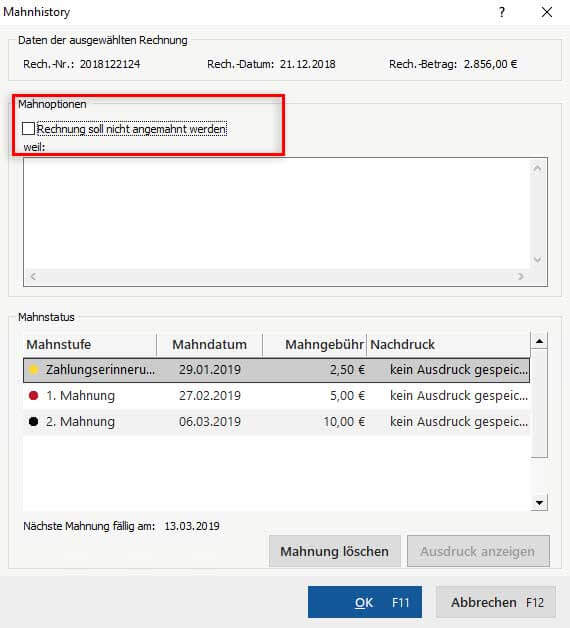
Task: Cancel via Abbrechen F12 button
Action: coord(496,602)
